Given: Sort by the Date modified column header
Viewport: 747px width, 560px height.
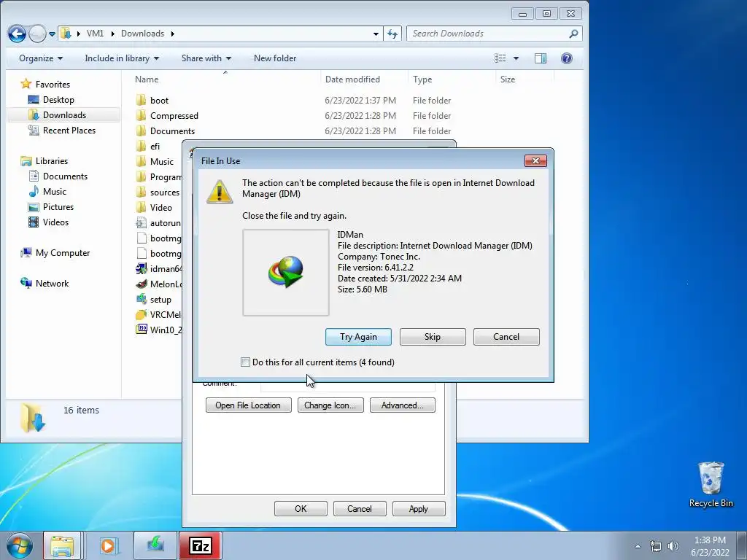Looking at the screenshot, I should 352,79.
